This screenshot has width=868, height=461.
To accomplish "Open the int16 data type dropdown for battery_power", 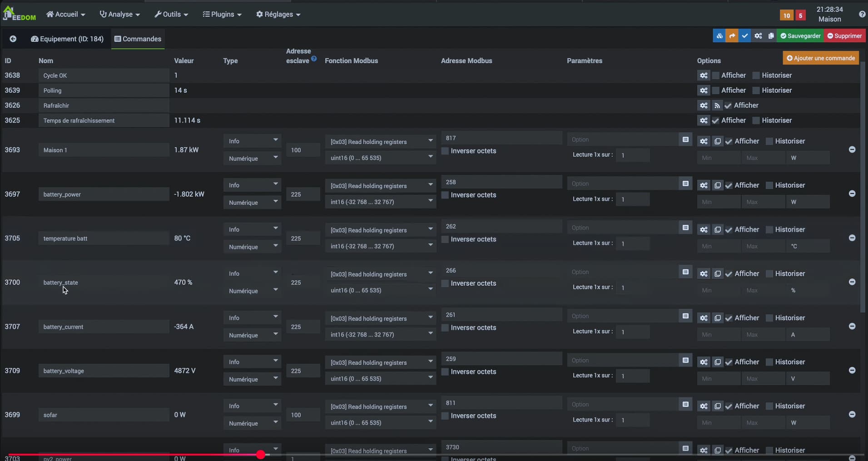I will click(x=380, y=202).
